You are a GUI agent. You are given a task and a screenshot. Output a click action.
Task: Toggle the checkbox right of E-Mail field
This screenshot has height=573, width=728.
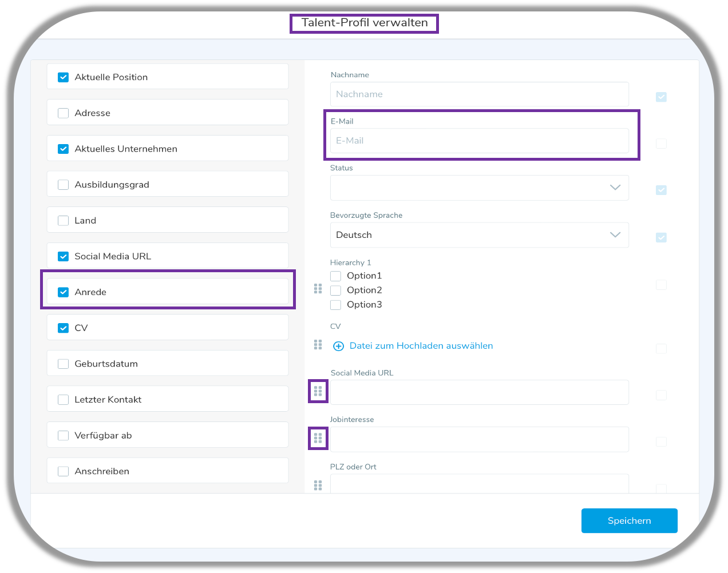coord(661,144)
